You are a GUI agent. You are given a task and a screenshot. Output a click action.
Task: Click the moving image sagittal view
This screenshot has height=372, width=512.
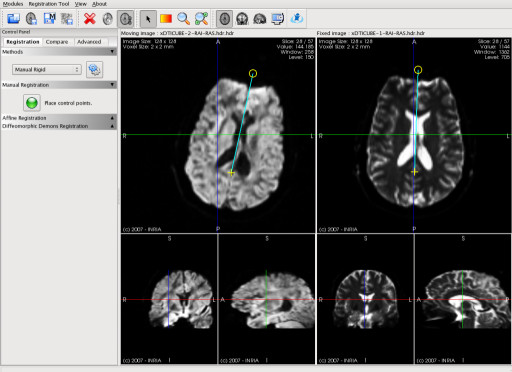267,299
